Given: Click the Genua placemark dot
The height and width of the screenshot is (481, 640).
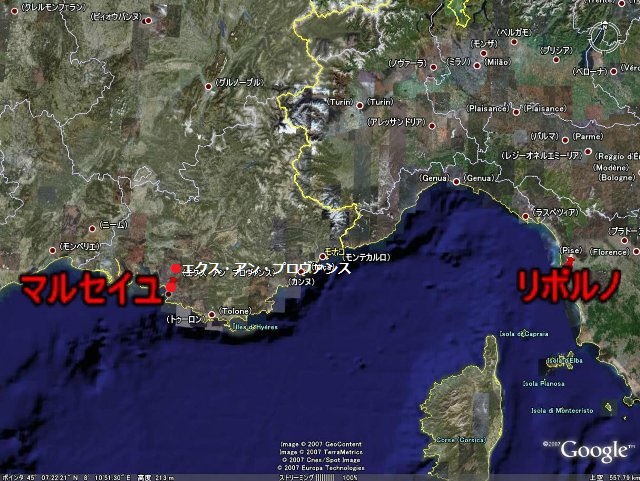Looking at the screenshot, I should pos(457,181).
